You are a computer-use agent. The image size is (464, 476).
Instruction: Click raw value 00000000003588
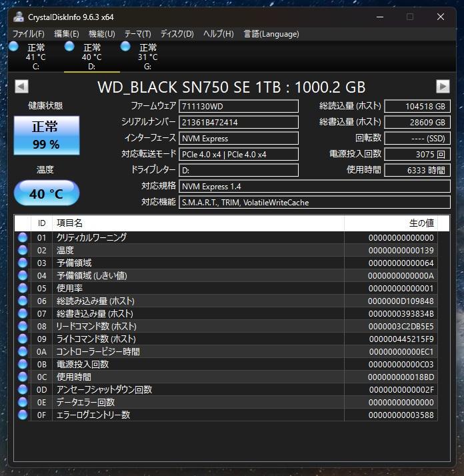(x=401, y=415)
